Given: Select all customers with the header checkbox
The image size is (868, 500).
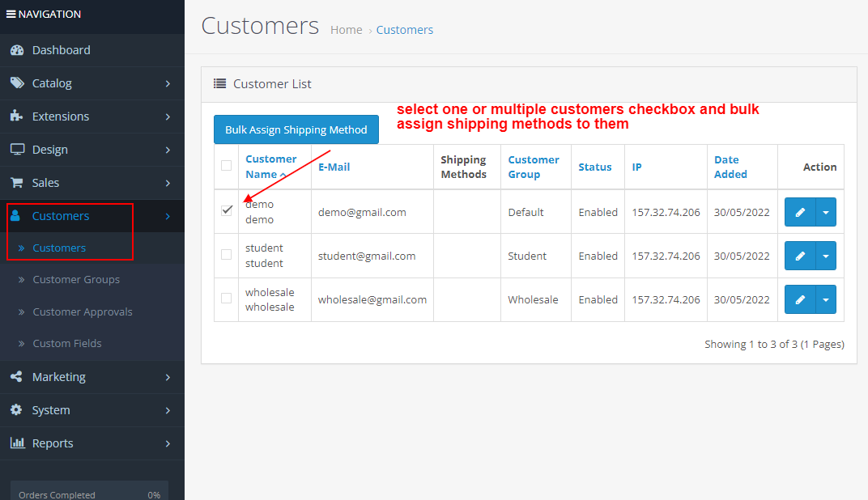Looking at the screenshot, I should tap(226, 165).
